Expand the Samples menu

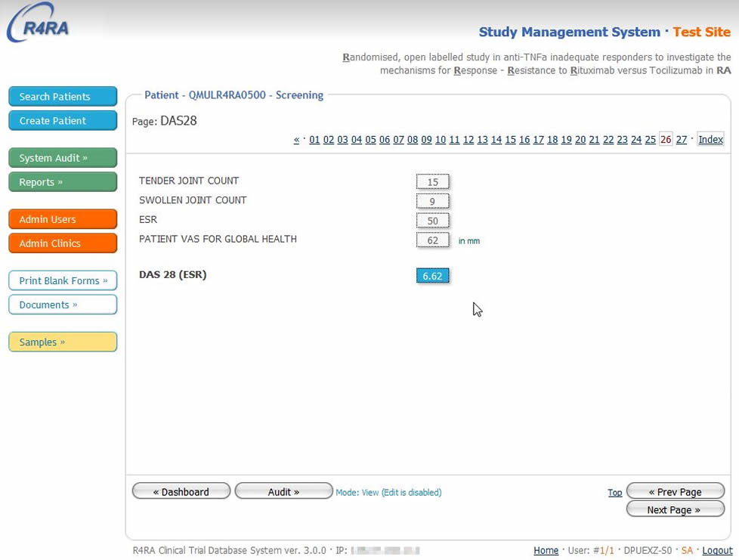[x=63, y=342]
